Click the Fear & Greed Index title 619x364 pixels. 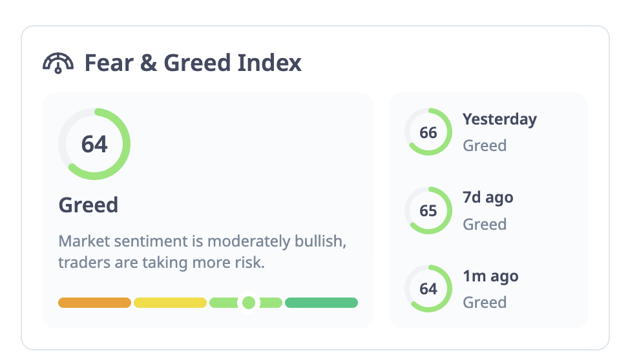[193, 63]
